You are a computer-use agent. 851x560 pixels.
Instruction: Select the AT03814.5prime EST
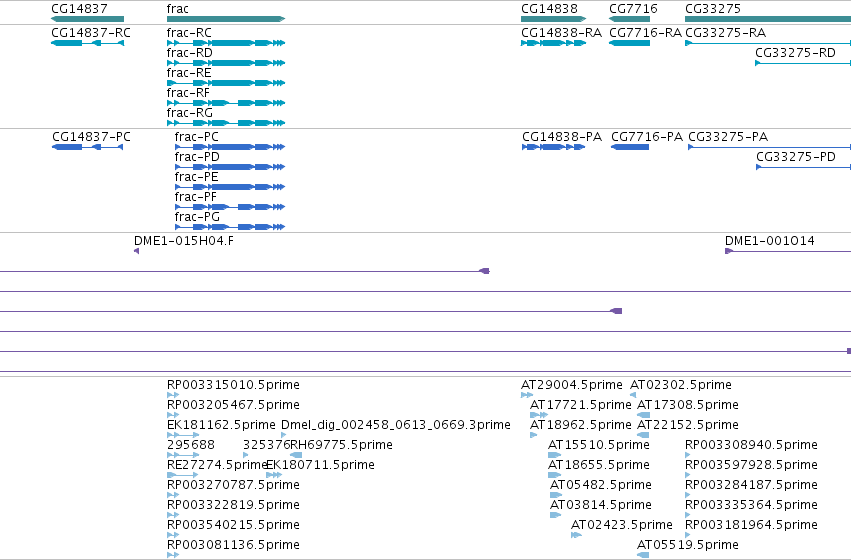click(x=556, y=516)
